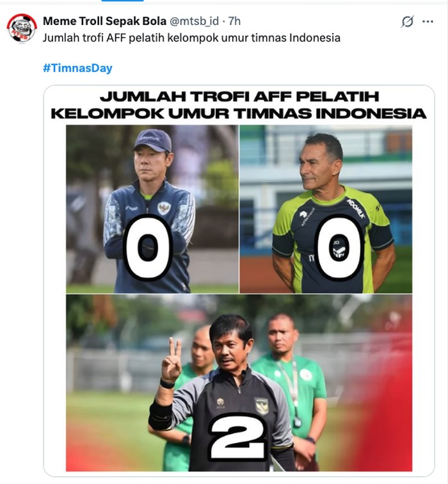448x484 pixels.
Task: Visit the @mtsb_id handle link
Action: 194,21
